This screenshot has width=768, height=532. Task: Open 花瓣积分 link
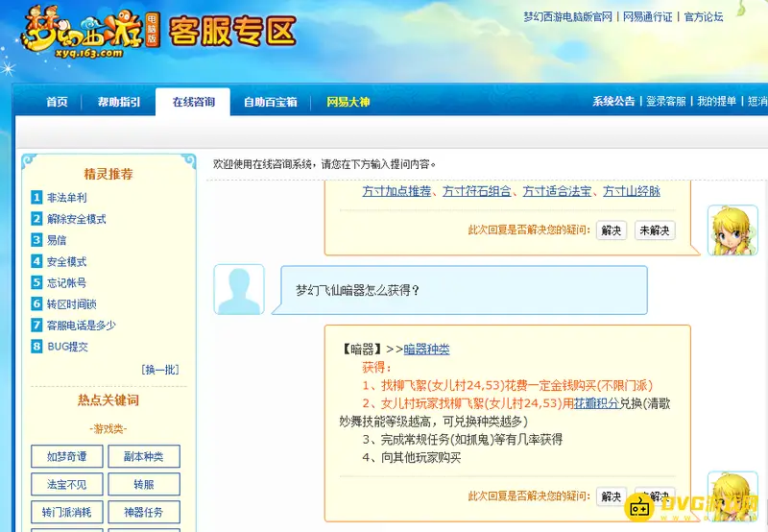click(x=596, y=403)
